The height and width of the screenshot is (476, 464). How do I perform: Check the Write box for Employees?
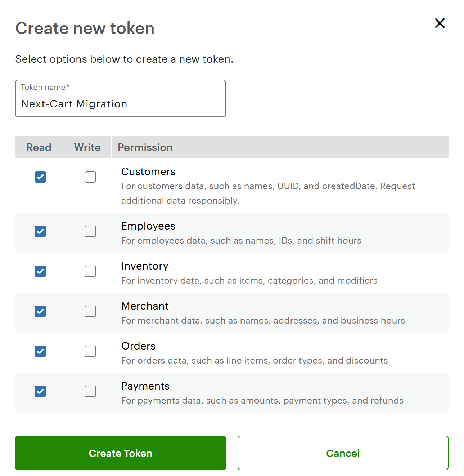[x=90, y=231]
